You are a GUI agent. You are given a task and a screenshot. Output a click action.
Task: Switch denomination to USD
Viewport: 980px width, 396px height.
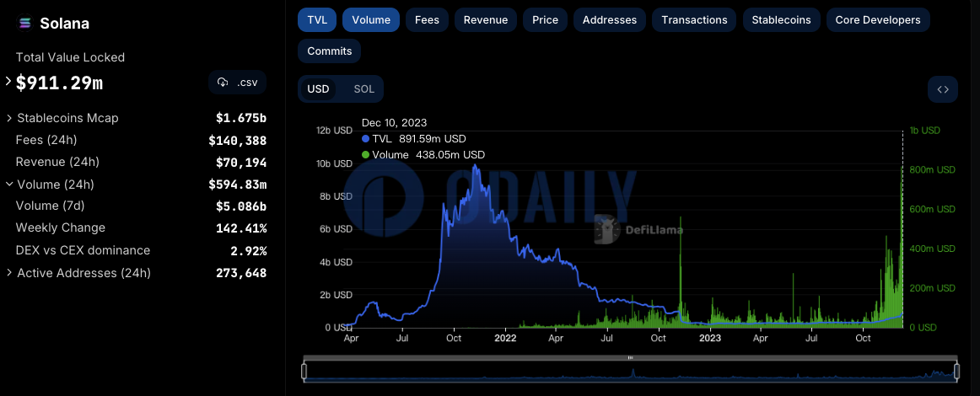coord(318,89)
